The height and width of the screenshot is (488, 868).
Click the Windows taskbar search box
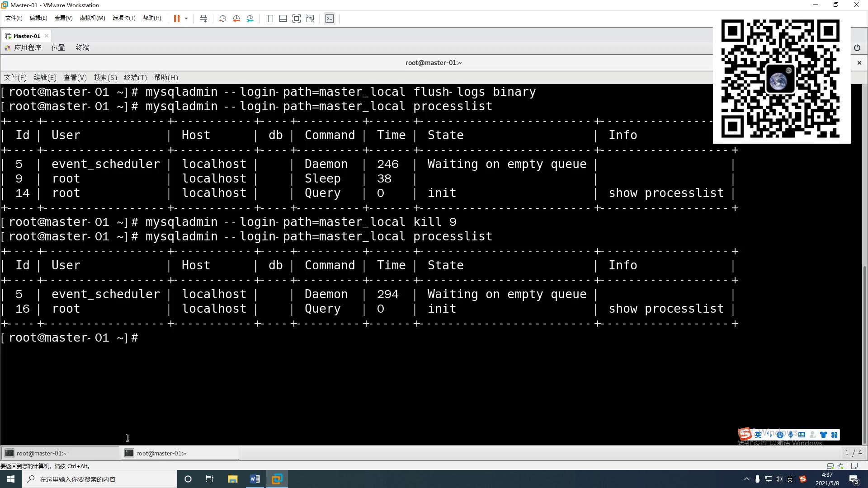coord(99,479)
